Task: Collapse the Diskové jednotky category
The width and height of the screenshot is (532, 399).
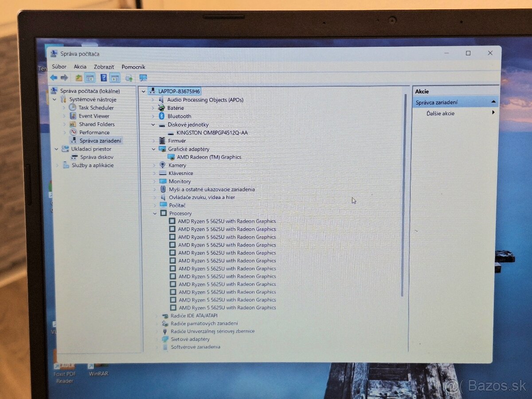Action: pos(153,125)
